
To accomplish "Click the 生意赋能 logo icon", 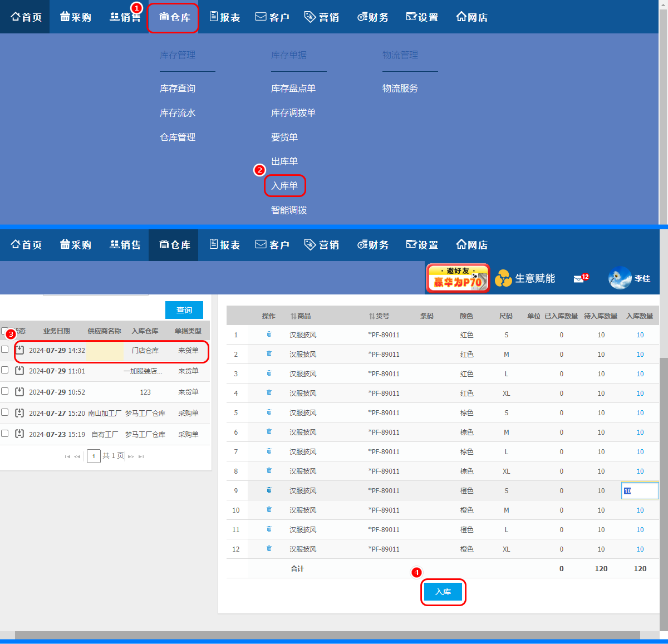I will click(x=503, y=278).
